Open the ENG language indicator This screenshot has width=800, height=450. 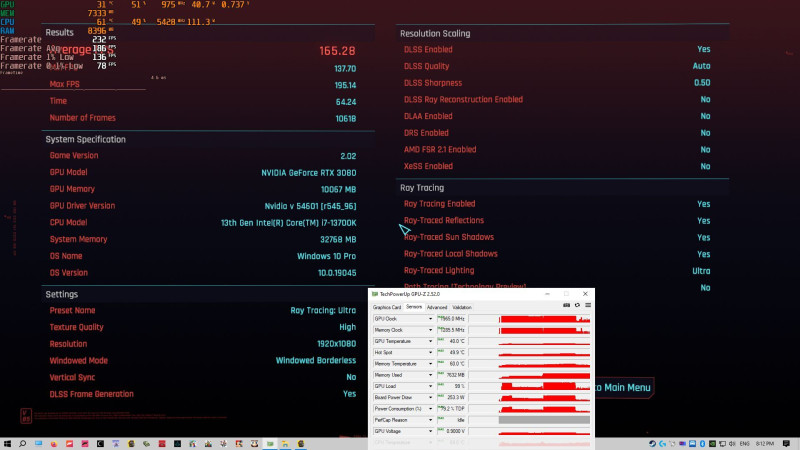tap(744, 444)
